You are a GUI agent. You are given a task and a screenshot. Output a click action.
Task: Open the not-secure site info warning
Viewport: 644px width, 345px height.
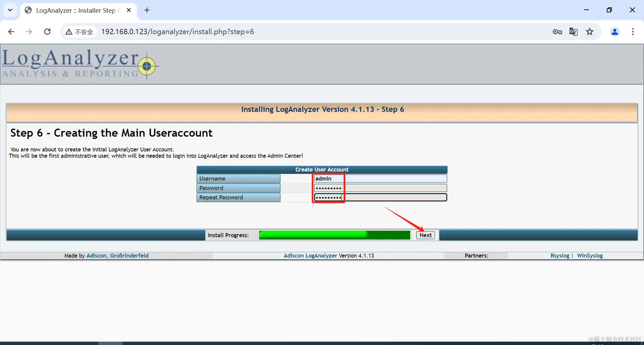click(79, 32)
